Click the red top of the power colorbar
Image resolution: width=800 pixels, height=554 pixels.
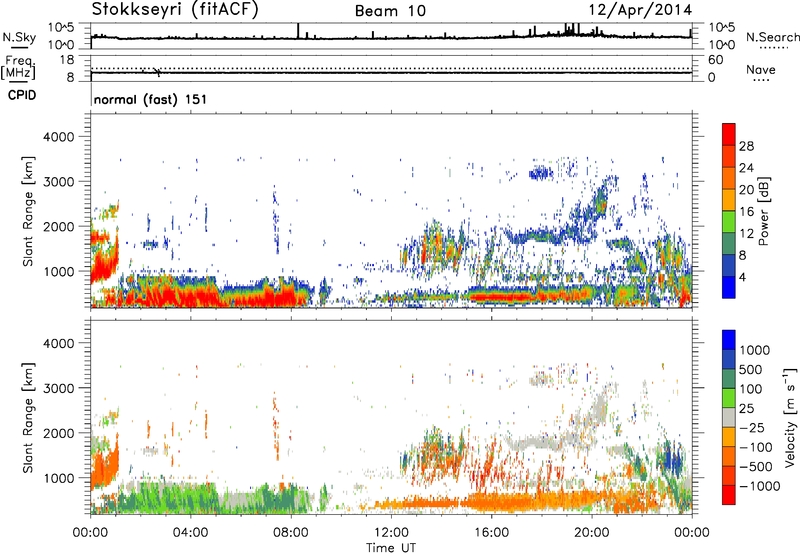(x=729, y=134)
